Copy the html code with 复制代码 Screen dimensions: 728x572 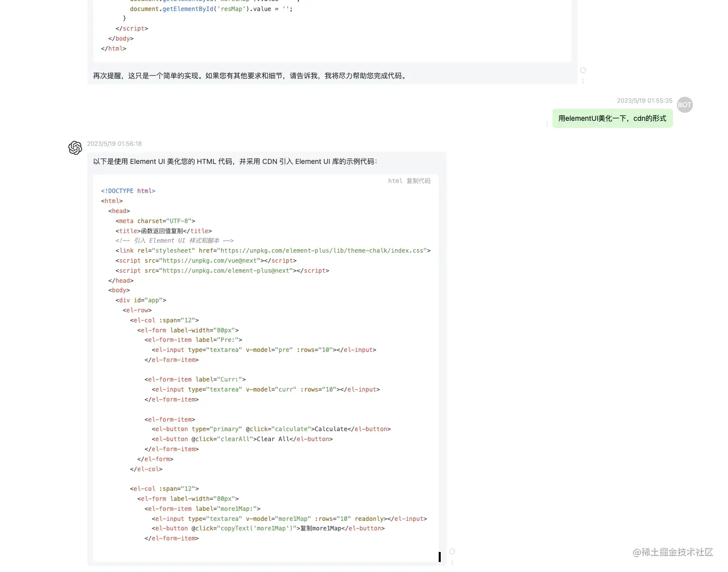click(x=418, y=181)
